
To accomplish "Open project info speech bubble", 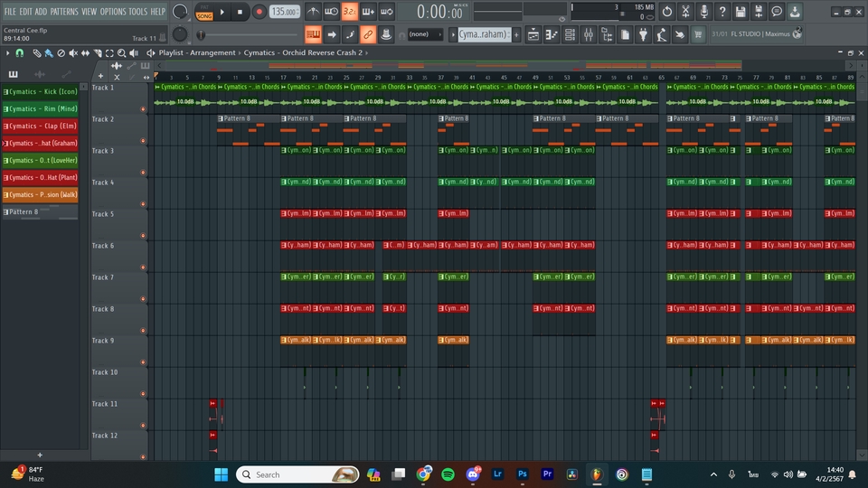I will click(x=777, y=11).
